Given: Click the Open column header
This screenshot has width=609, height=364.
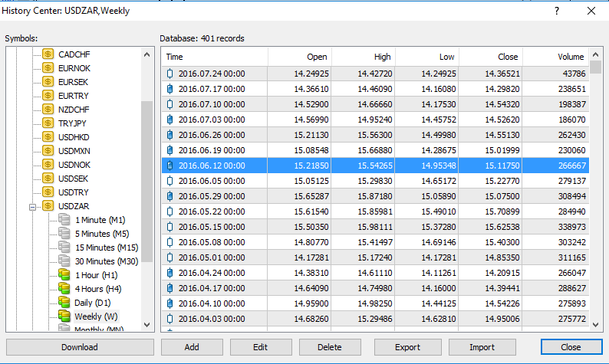Looking at the screenshot, I should [299, 57].
